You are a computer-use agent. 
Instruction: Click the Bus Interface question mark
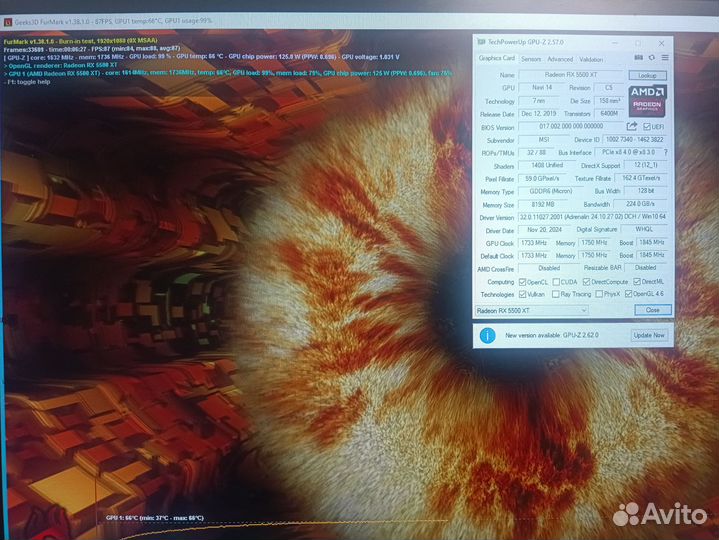point(665,152)
